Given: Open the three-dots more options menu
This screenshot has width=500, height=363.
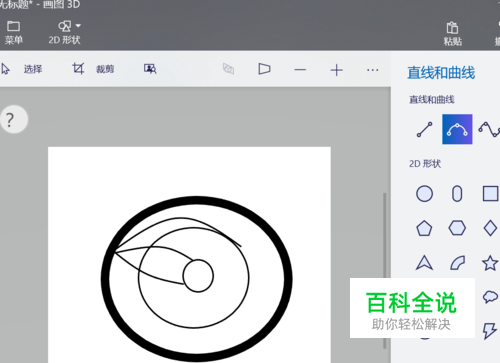Looking at the screenshot, I should point(372,70).
